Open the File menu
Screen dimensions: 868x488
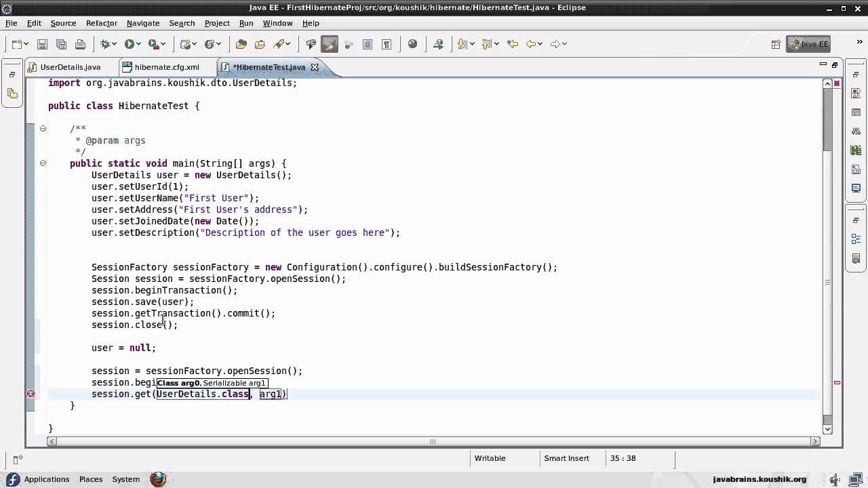[x=12, y=23]
